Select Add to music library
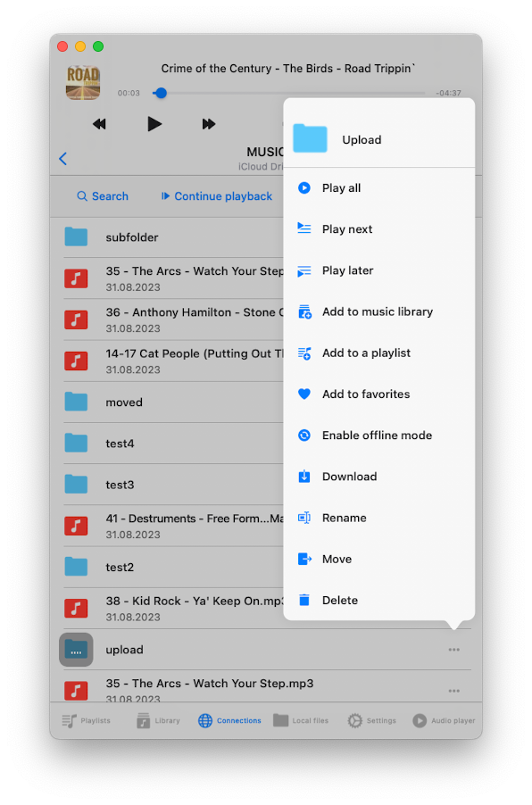The image size is (532, 805). [379, 311]
